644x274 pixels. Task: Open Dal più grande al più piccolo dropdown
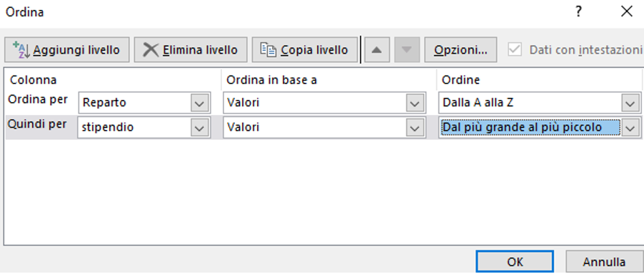tap(630, 128)
